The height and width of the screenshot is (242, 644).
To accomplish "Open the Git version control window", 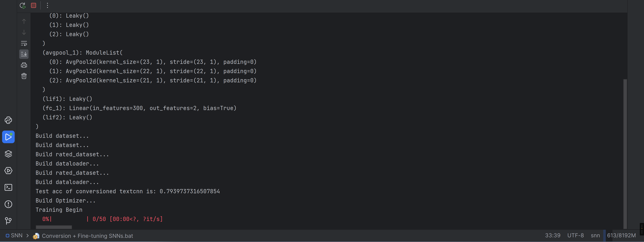I will 8,221.
